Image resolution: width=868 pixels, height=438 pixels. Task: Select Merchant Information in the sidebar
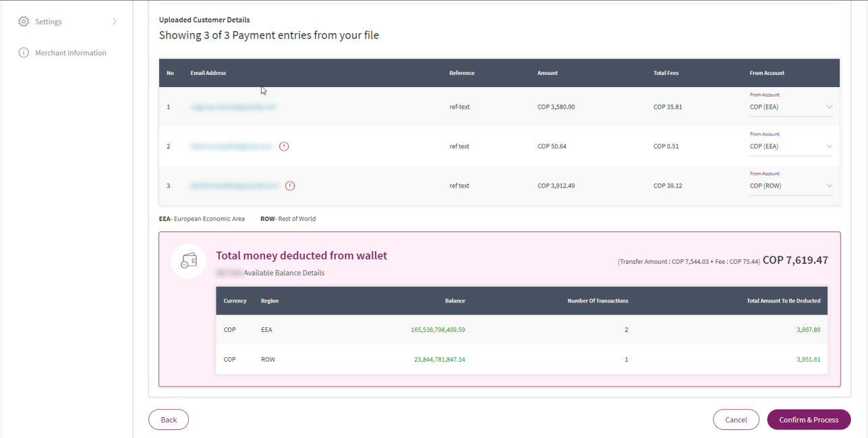[x=69, y=53]
